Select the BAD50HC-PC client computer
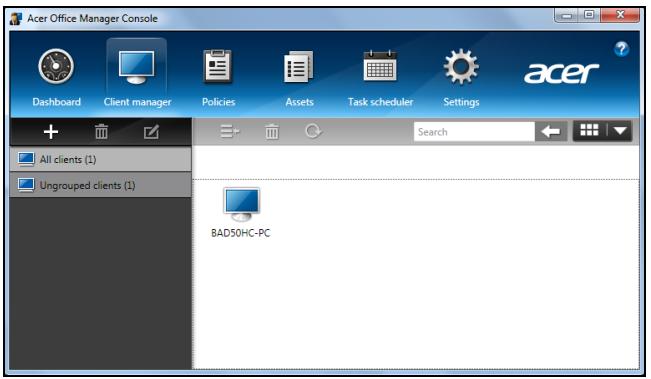The width and height of the screenshot is (651, 379). (x=241, y=213)
